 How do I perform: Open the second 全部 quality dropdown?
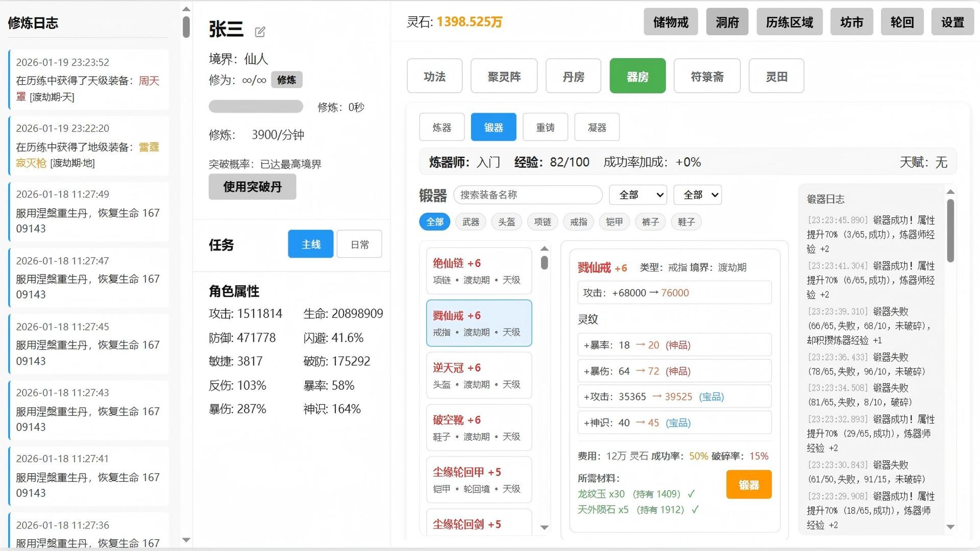point(697,194)
